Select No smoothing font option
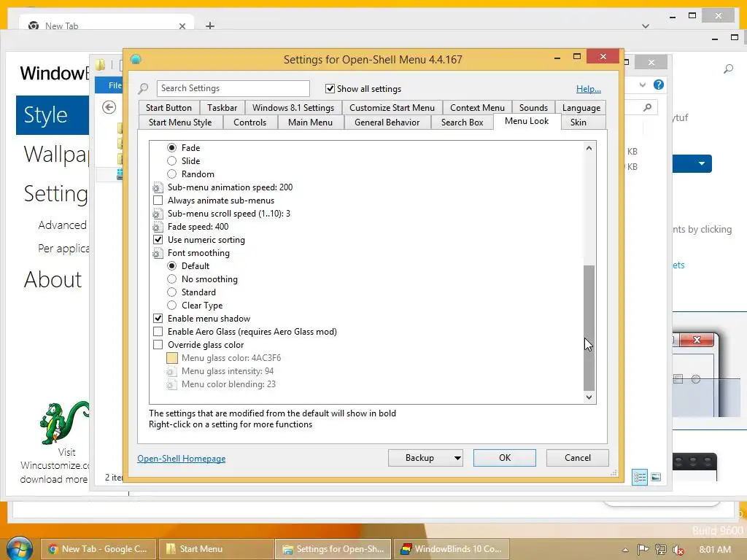 (171, 279)
